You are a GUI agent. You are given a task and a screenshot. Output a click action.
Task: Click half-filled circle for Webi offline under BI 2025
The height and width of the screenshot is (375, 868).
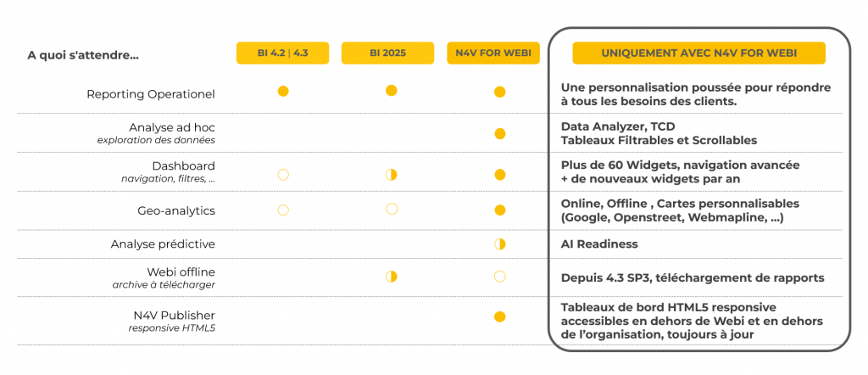391,277
